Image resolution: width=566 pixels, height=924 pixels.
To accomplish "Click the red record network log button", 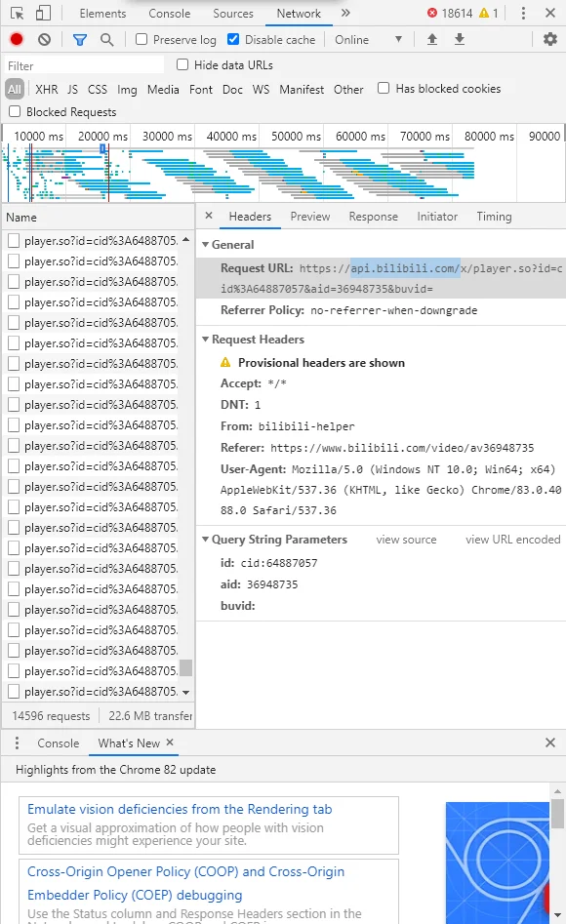I will (17, 39).
